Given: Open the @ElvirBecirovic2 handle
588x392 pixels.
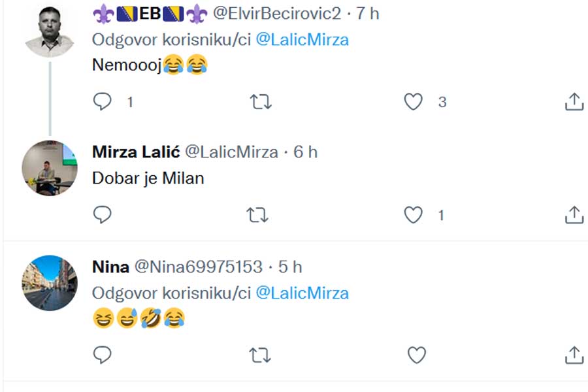Looking at the screenshot, I should pos(276,13).
